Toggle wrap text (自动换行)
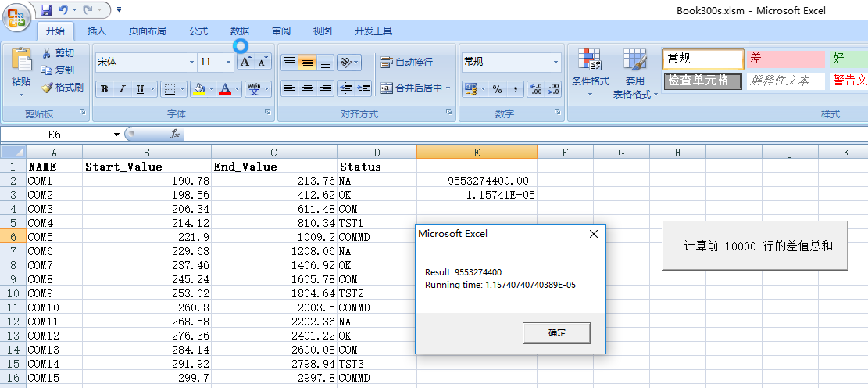Image resolution: width=868 pixels, height=388 pixels. (406, 63)
